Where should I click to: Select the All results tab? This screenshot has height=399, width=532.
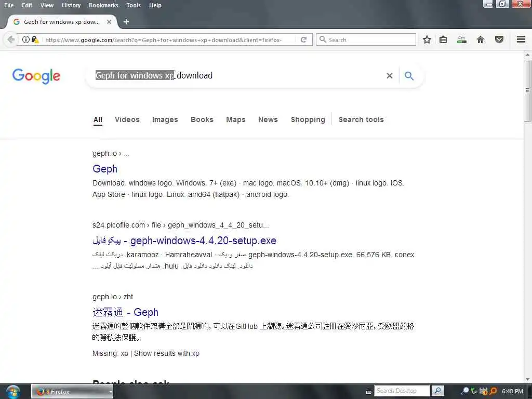[98, 119]
